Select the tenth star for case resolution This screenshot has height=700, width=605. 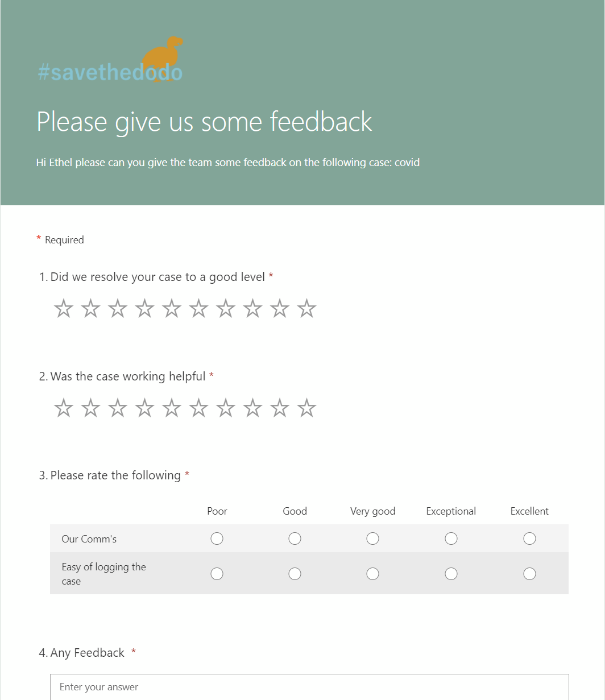tap(306, 309)
